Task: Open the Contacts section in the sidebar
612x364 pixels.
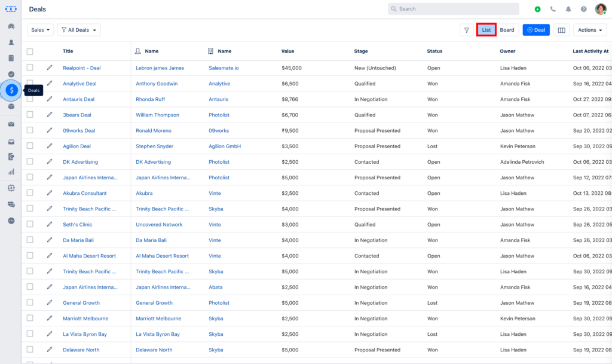Action: pos(11,42)
